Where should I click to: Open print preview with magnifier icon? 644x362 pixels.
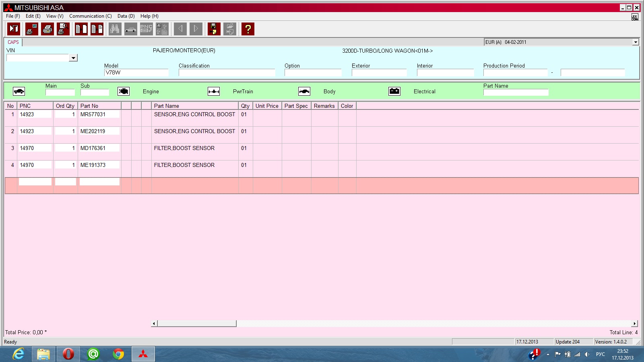63,29
